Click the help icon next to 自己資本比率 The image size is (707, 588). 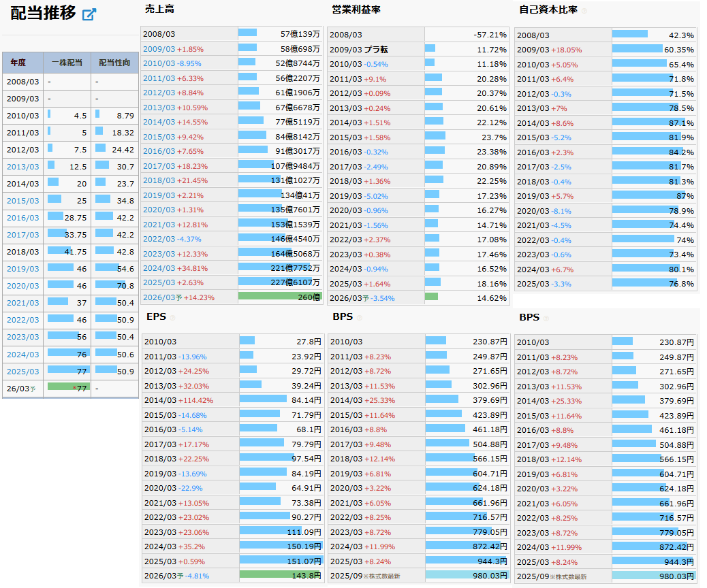(x=584, y=10)
